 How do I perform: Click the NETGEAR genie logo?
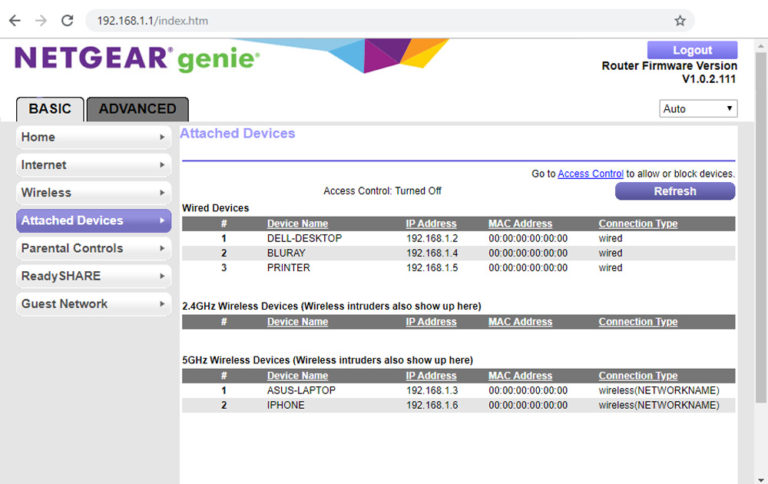tap(137, 59)
